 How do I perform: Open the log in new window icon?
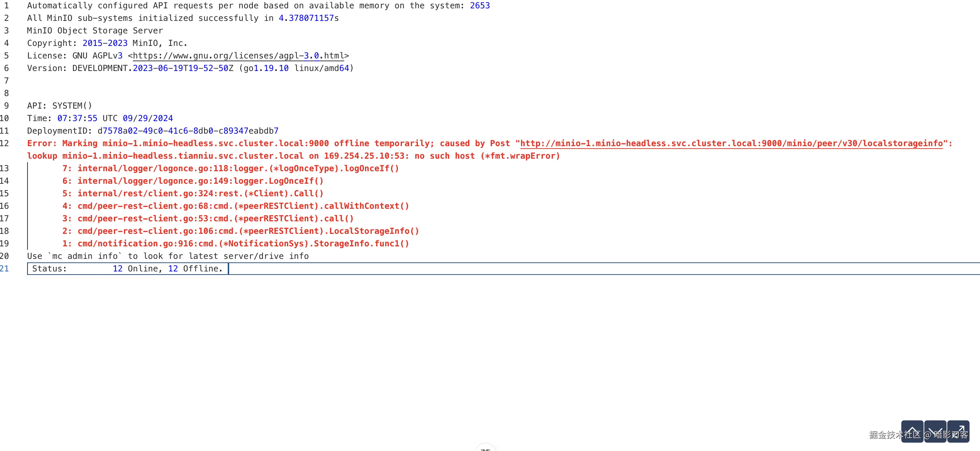point(958,431)
